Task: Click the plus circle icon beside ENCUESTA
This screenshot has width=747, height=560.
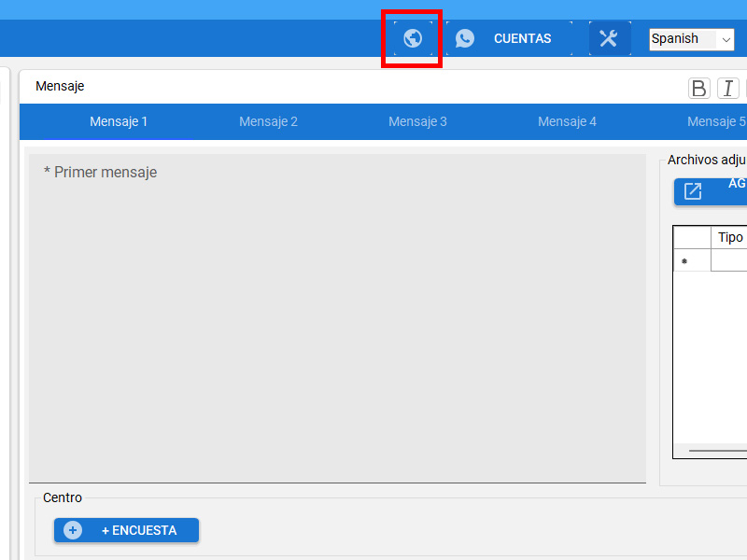Action: point(73,530)
